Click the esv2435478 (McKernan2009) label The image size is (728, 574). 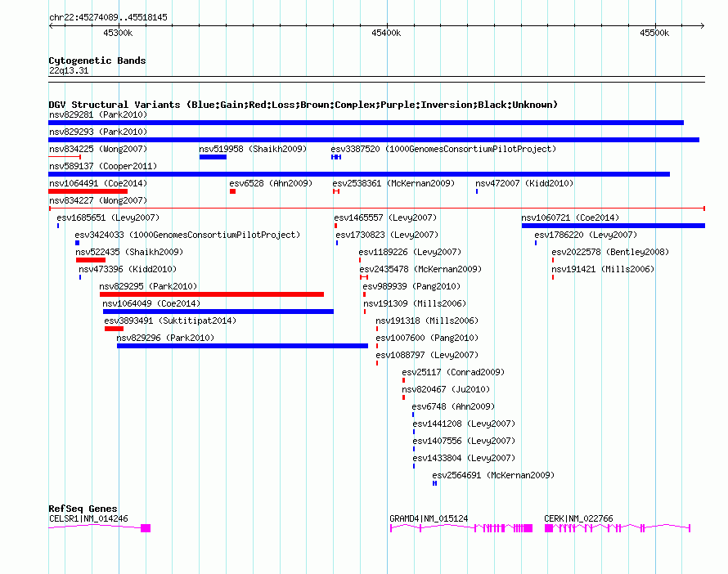click(420, 269)
